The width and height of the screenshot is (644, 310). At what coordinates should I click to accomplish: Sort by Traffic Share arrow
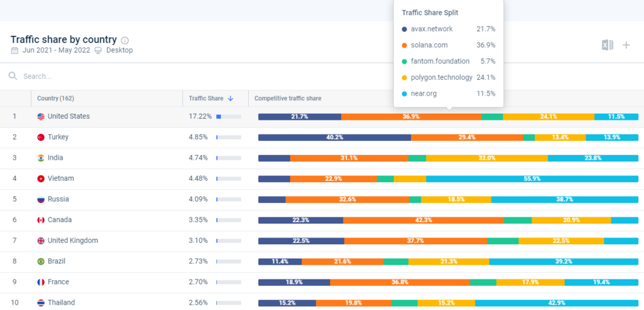pos(230,98)
